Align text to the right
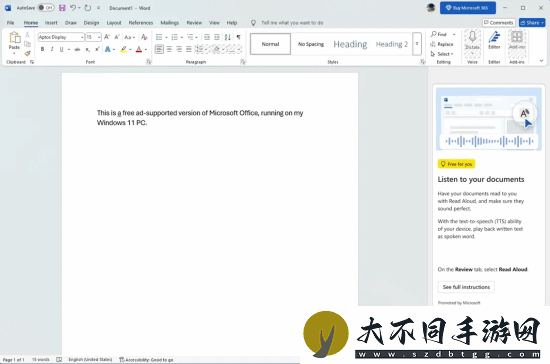The width and height of the screenshot is (550, 364). pos(179,49)
